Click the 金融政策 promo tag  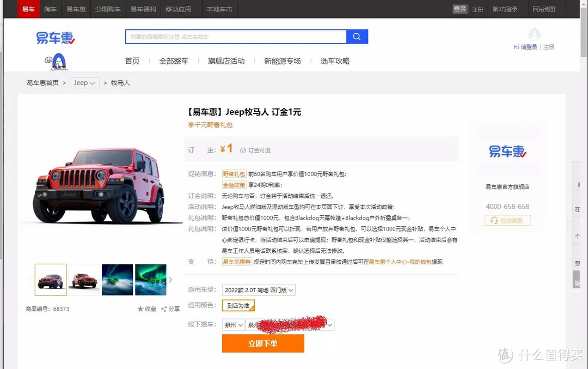[x=234, y=185]
